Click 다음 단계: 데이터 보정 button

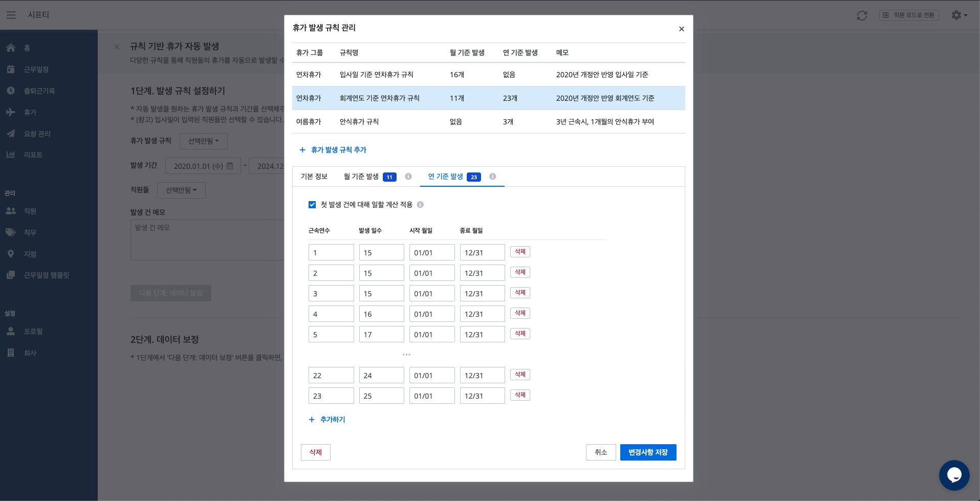(x=171, y=293)
